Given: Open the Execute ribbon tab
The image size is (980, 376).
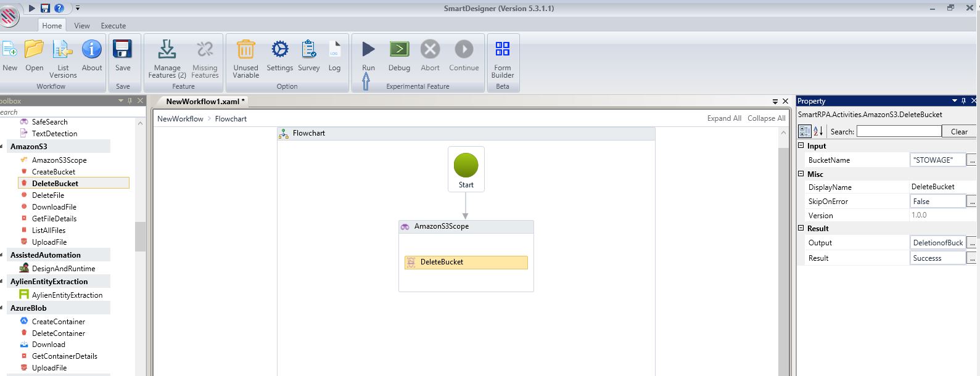Looking at the screenshot, I should click(x=113, y=26).
